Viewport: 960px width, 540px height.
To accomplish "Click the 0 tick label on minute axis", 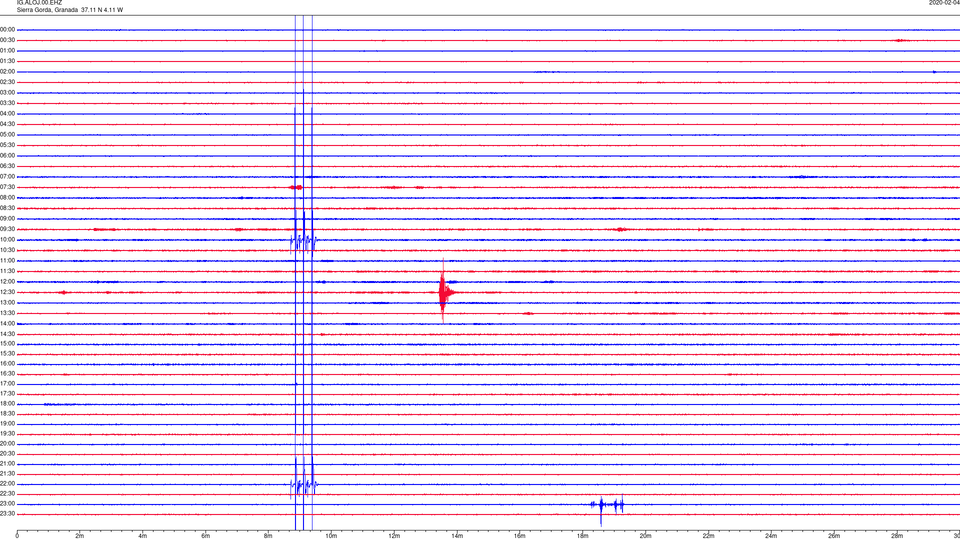I will click(17, 536).
